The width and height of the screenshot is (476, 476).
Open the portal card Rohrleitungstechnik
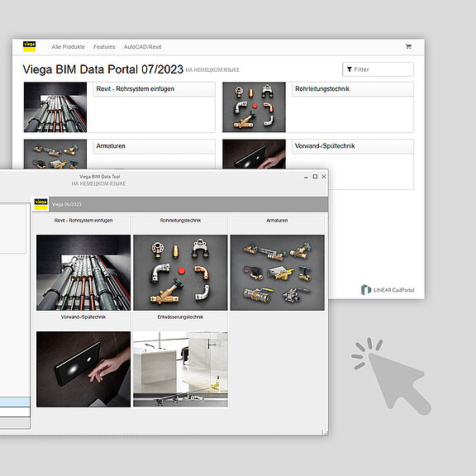click(352, 107)
